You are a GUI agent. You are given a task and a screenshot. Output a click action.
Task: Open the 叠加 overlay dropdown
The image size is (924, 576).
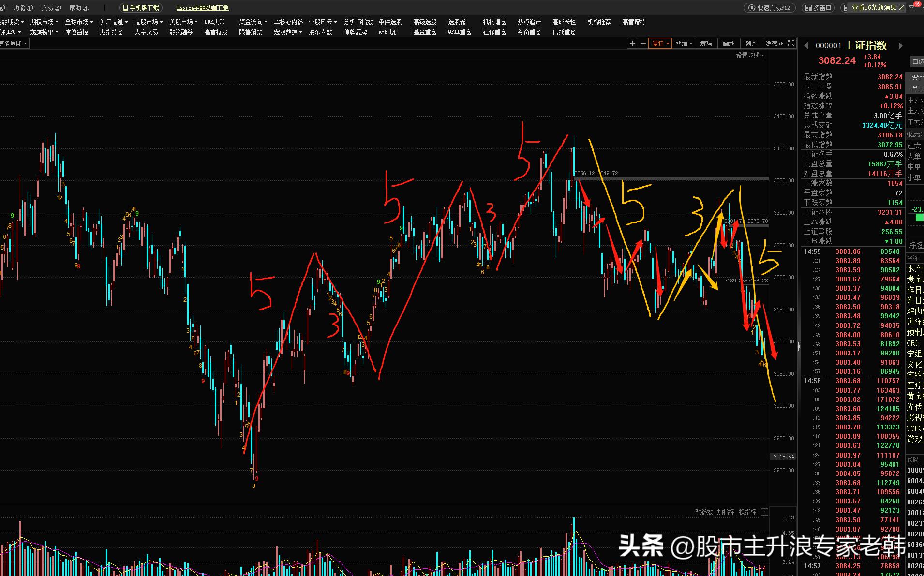point(684,44)
